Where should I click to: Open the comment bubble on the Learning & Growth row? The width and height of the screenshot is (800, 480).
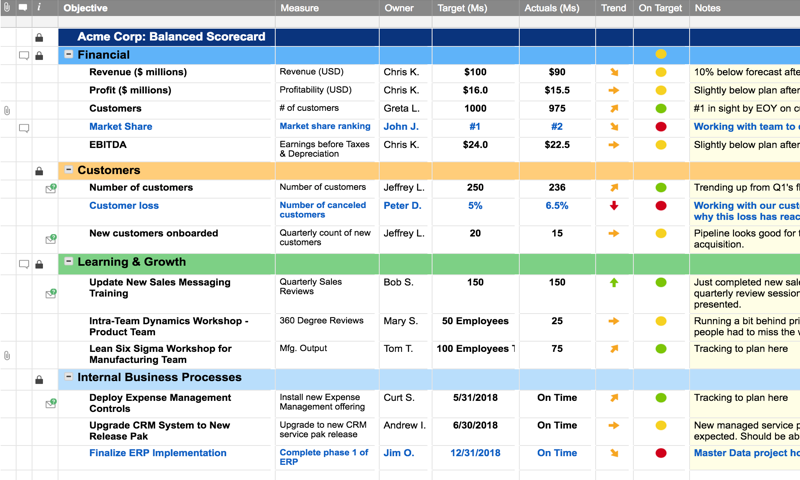pos(24,264)
